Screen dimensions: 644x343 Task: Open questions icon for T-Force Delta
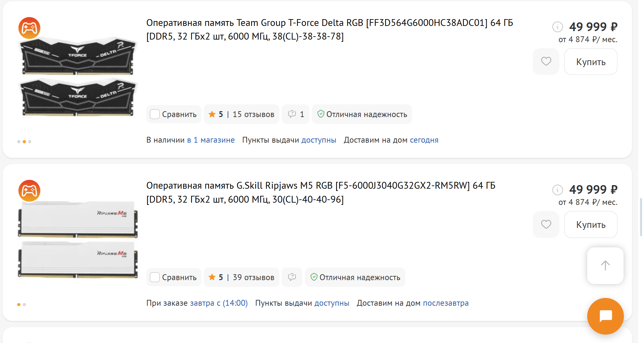coord(295,114)
